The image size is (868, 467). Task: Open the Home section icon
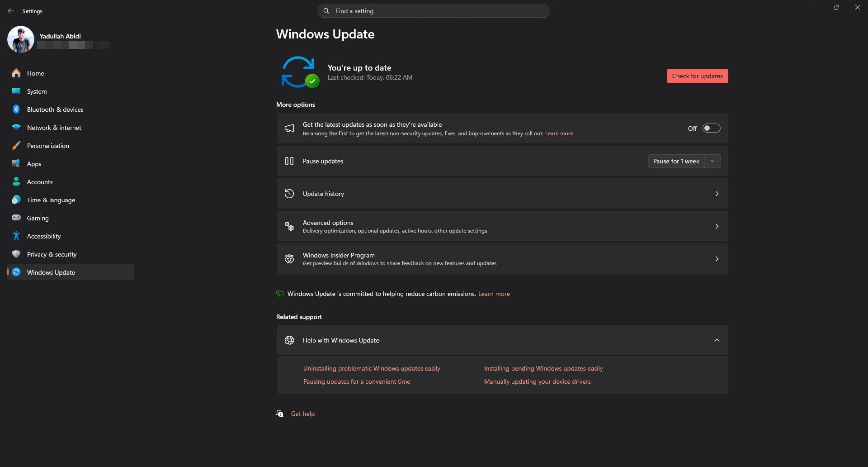[x=16, y=73]
